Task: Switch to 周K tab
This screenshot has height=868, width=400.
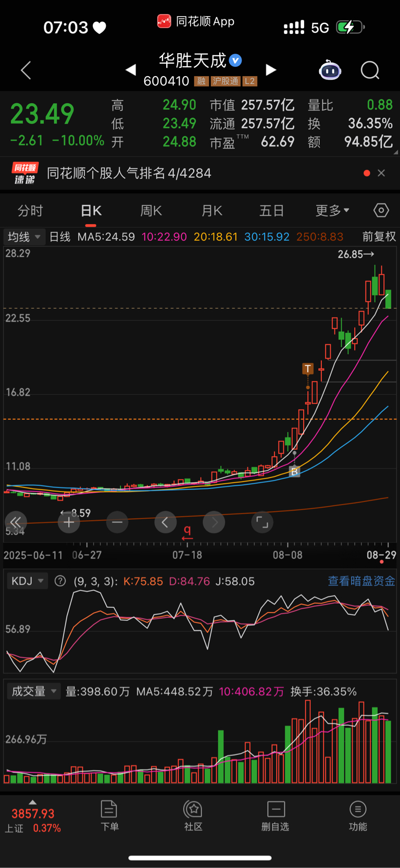Action: [151, 211]
